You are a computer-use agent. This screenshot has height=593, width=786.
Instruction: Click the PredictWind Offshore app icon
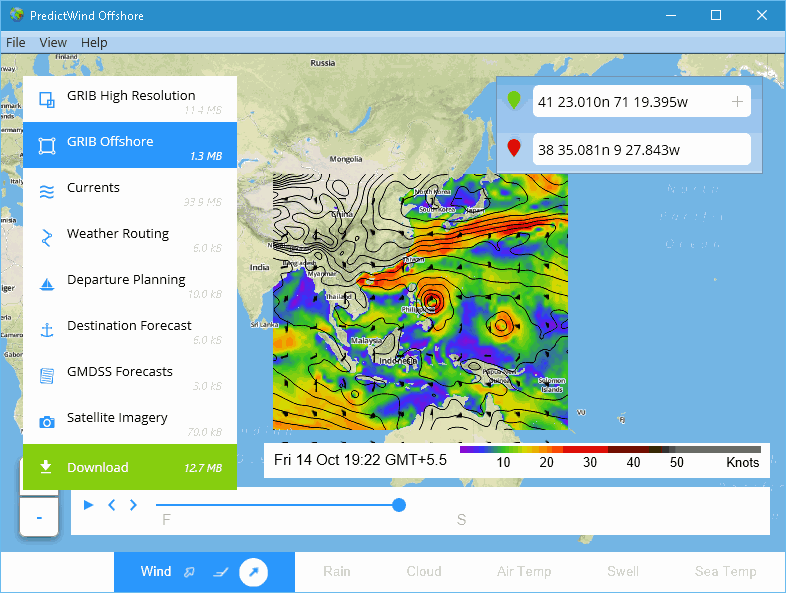click(x=17, y=15)
